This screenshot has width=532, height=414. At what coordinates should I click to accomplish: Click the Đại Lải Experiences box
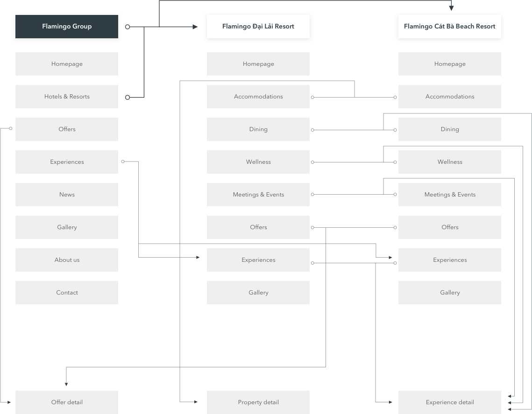click(x=258, y=260)
